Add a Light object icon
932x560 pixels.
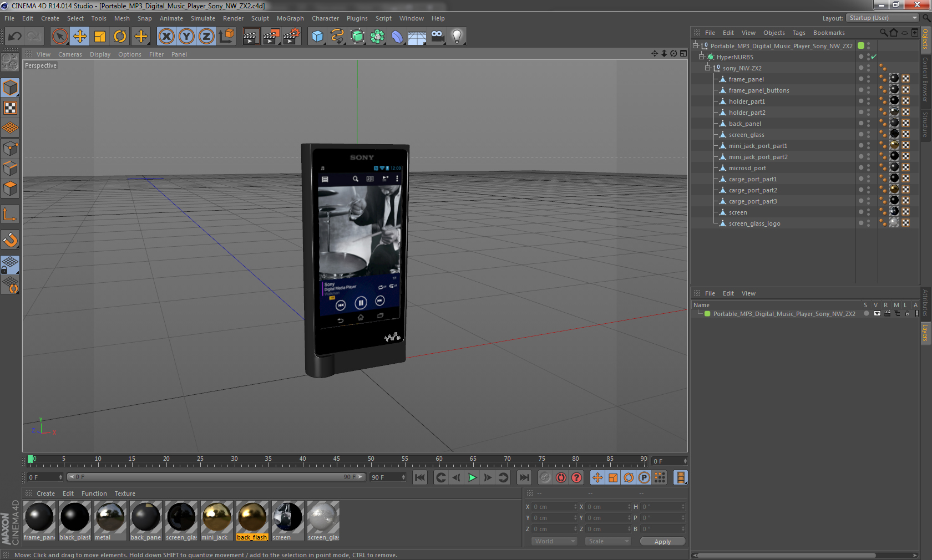click(457, 37)
